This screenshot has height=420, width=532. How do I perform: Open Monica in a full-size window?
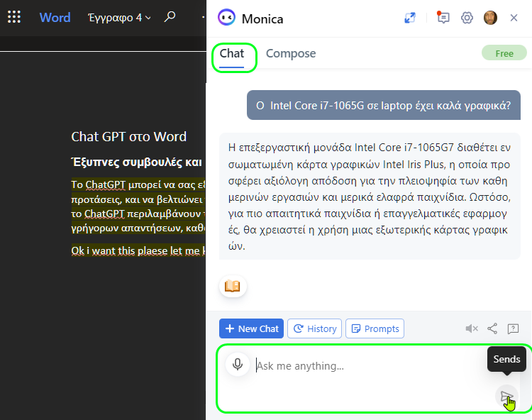[410, 18]
